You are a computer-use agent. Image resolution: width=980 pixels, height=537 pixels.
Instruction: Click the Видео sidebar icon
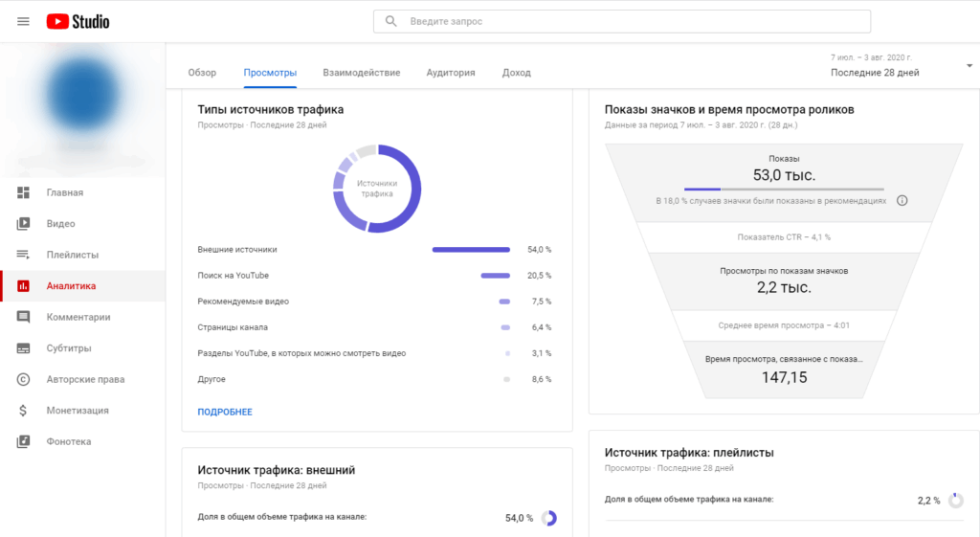click(x=23, y=224)
